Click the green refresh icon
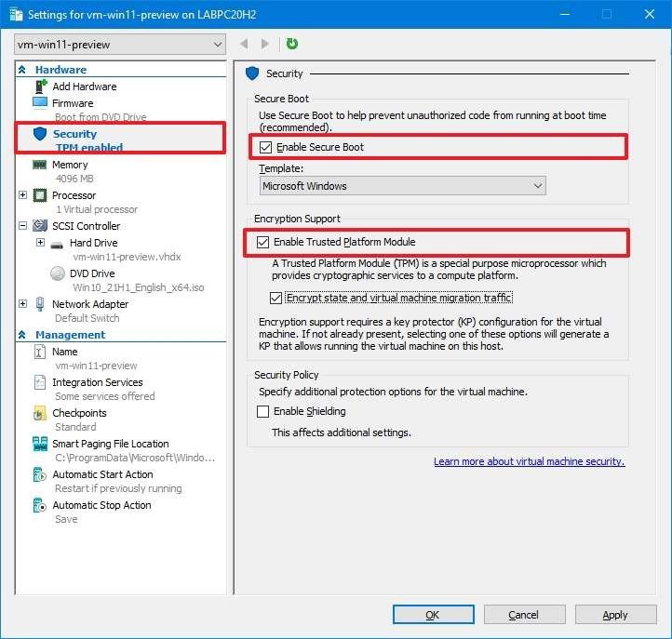672x639 pixels. pos(292,44)
